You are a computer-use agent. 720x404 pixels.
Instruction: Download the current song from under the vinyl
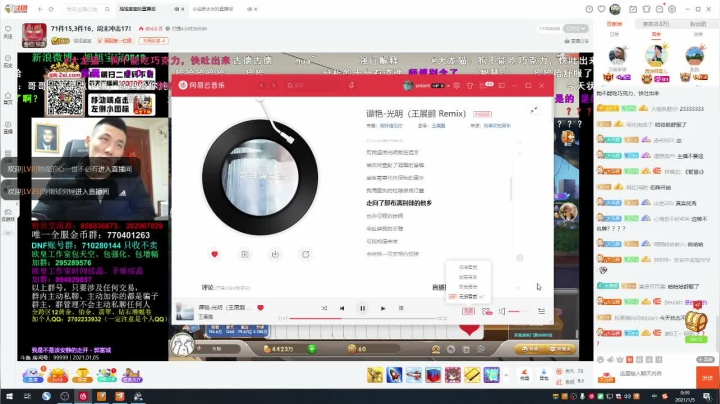(275, 254)
